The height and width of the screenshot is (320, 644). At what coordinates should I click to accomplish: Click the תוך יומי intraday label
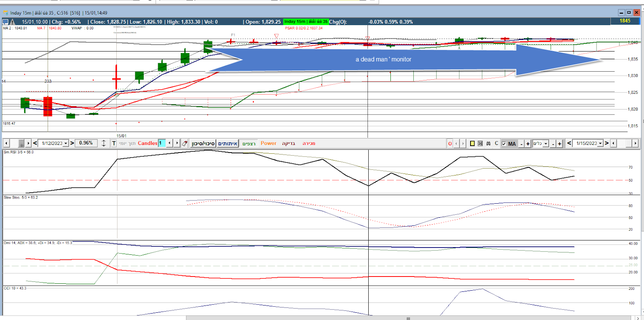(127, 143)
